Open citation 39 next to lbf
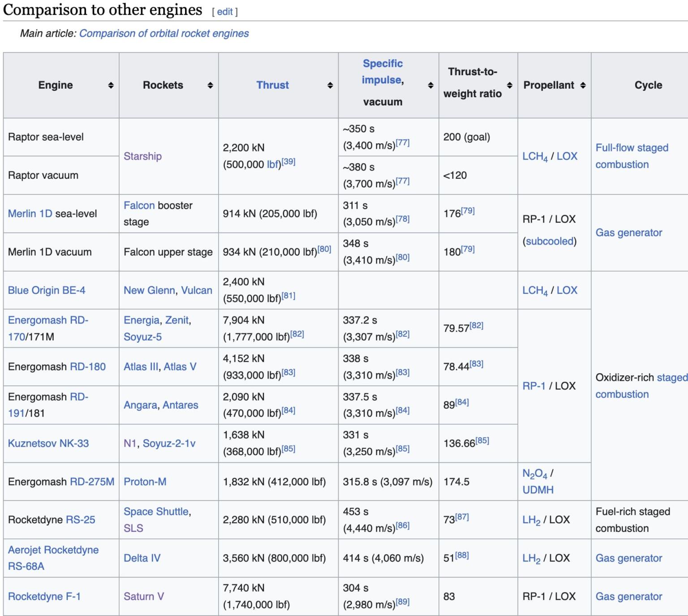This screenshot has width=688, height=616. point(288,162)
